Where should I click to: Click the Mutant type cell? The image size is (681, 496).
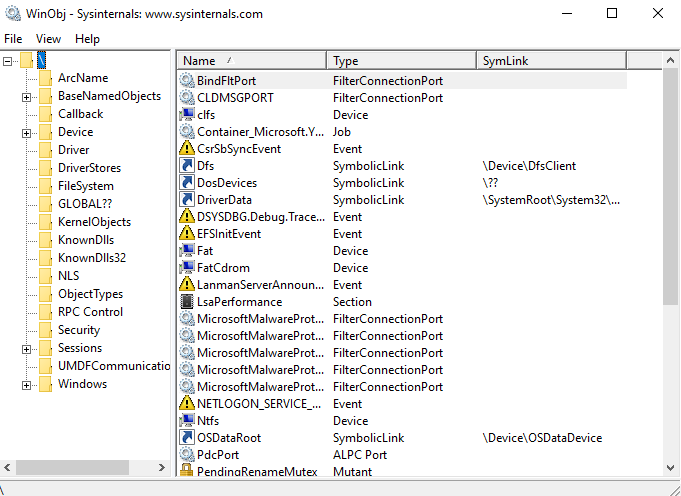click(x=352, y=471)
